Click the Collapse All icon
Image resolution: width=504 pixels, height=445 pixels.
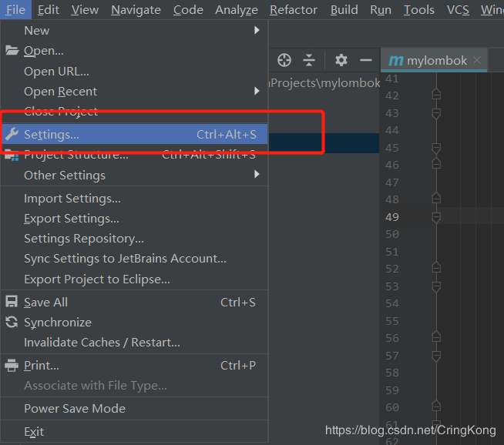[309, 60]
